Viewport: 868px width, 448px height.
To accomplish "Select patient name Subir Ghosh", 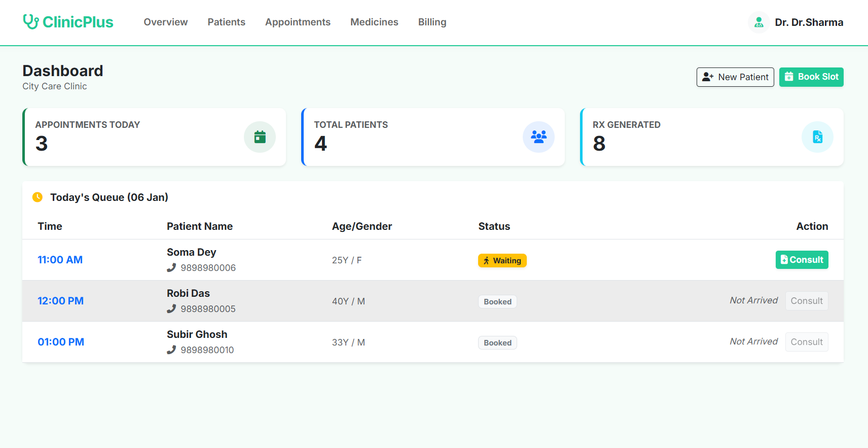I will (x=197, y=334).
